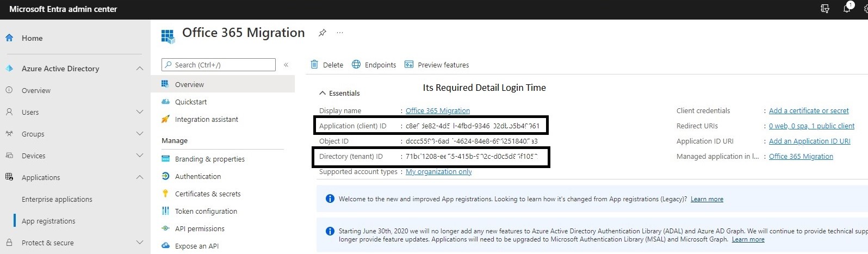Click the Devices icon in sidebar

point(9,156)
